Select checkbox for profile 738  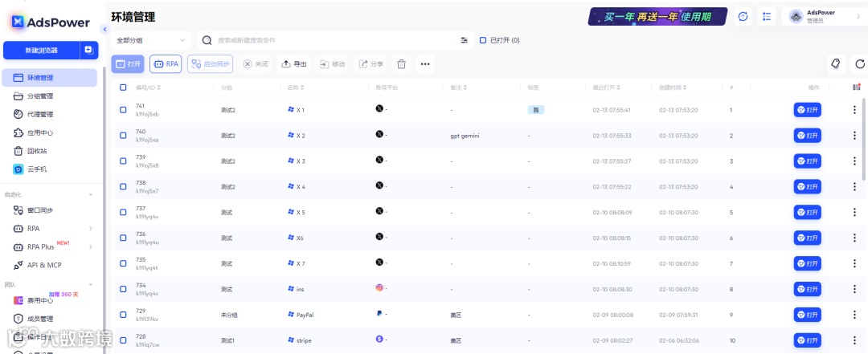(x=123, y=186)
